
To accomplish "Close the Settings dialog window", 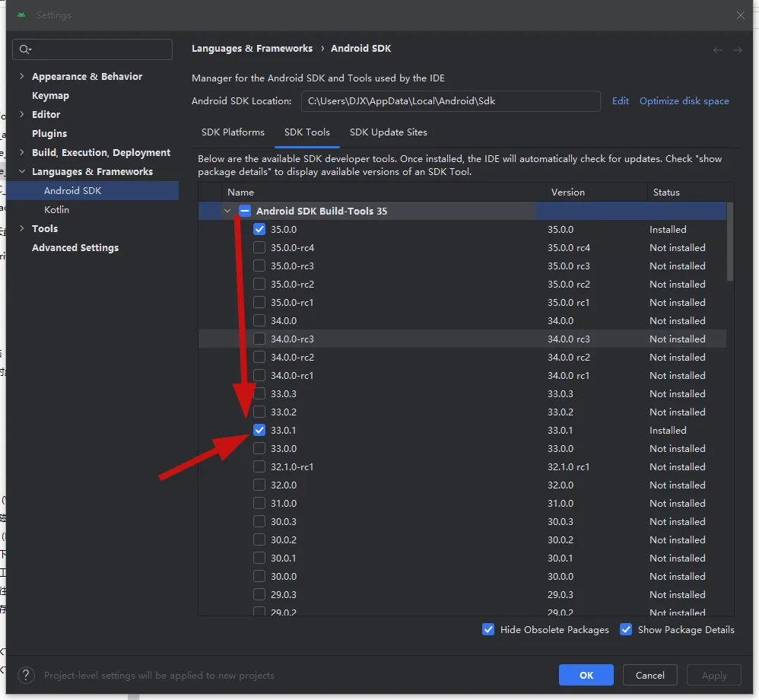I will (x=741, y=15).
